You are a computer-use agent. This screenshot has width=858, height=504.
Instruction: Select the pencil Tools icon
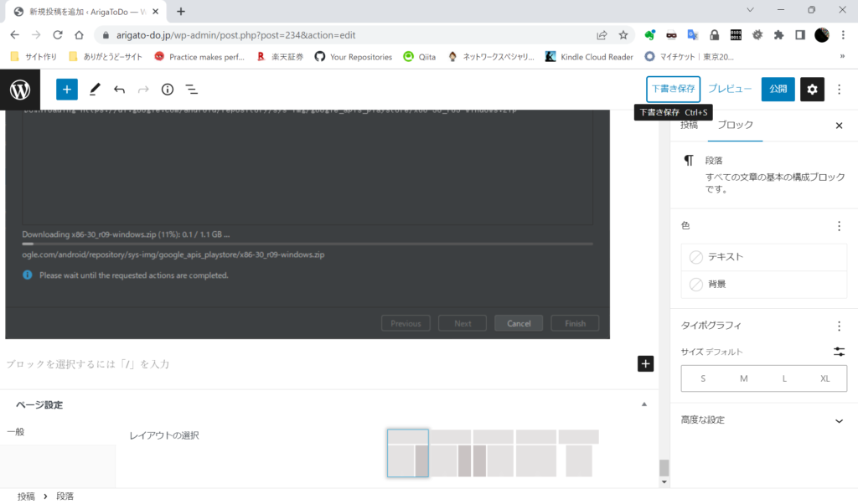pos(95,90)
